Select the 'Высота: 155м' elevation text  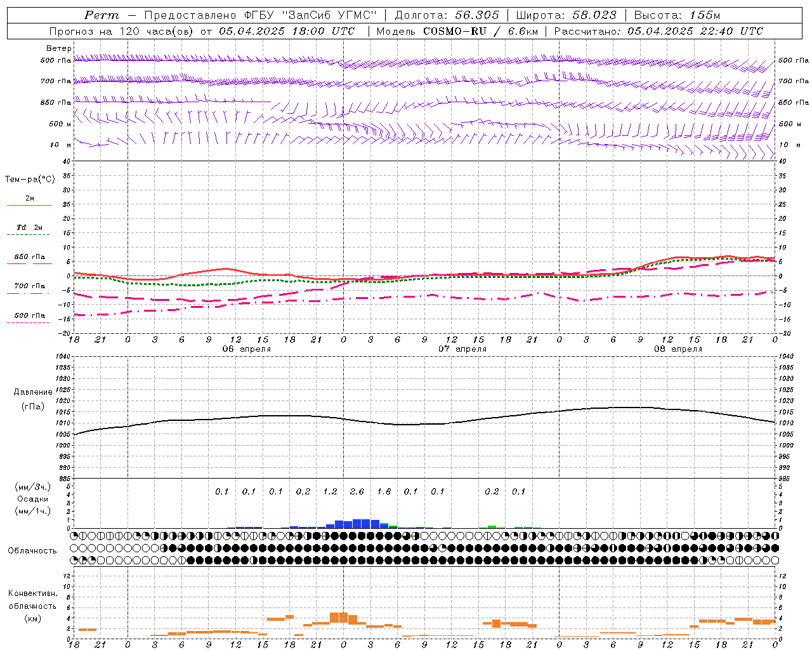click(x=677, y=15)
